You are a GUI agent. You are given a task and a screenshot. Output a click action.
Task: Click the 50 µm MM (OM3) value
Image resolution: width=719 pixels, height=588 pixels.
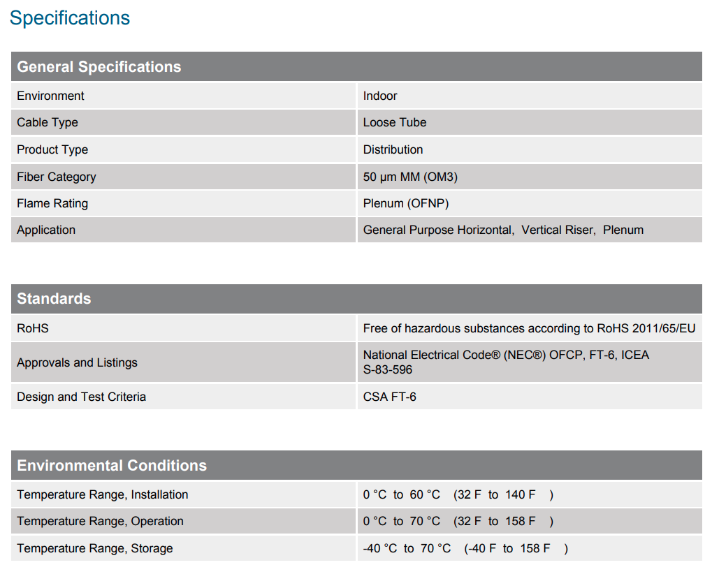[410, 177]
